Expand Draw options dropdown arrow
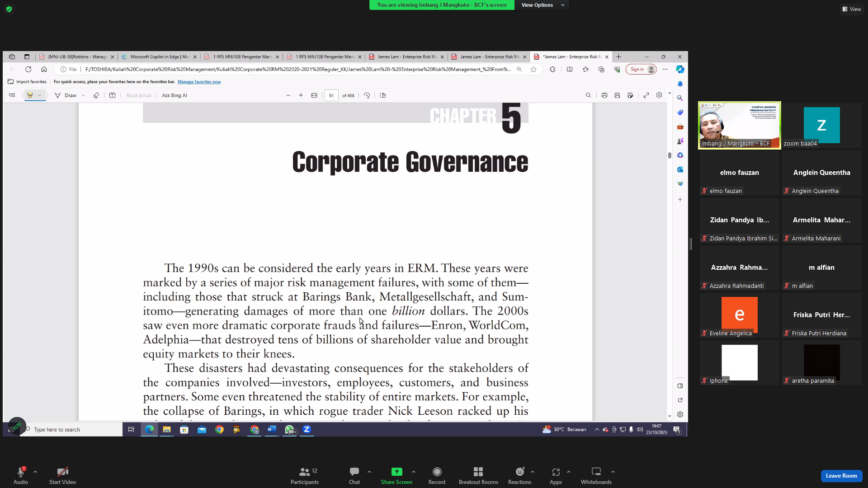Image resolution: width=868 pixels, height=488 pixels. (83, 95)
